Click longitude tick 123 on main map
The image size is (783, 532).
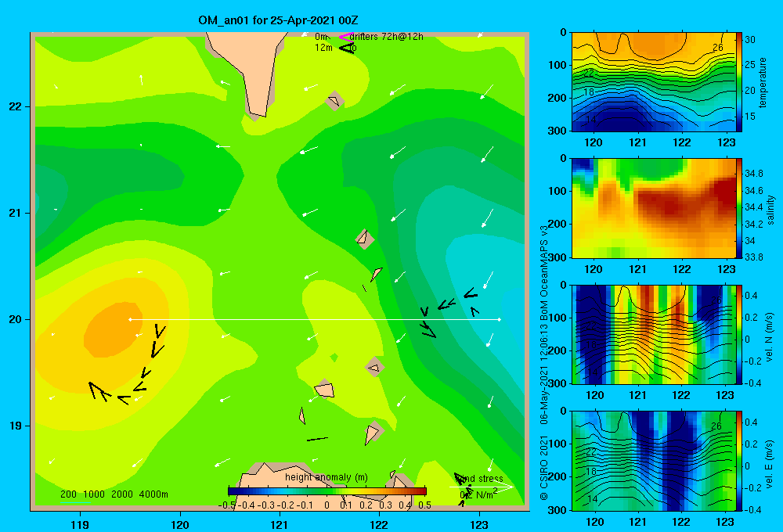tap(479, 524)
